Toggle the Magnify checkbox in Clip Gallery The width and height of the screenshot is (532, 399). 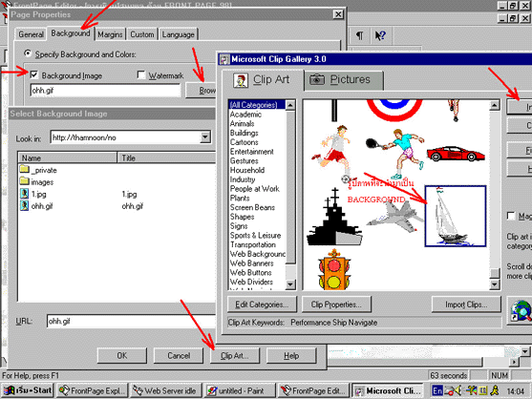(511, 216)
